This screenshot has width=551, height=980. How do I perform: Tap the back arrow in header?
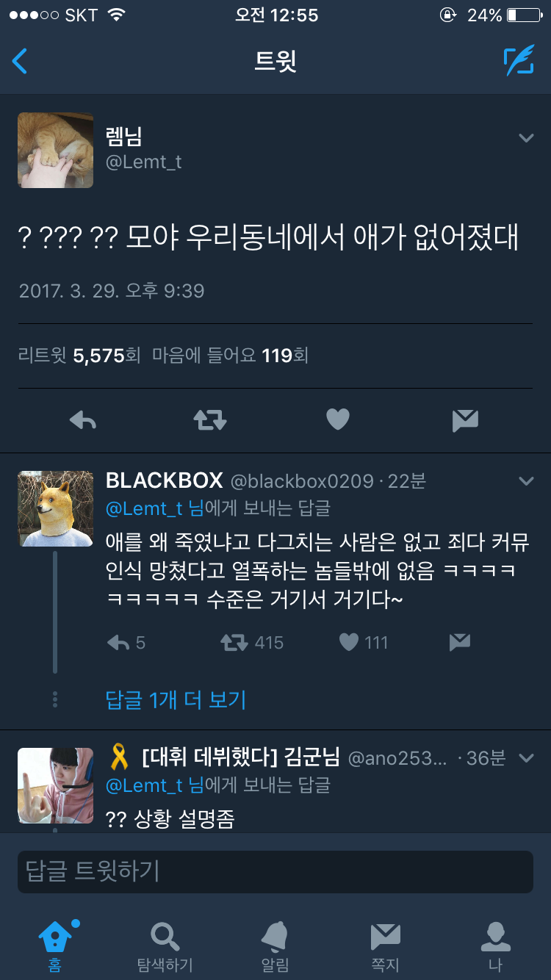pyautogui.click(x=20, y=61)
